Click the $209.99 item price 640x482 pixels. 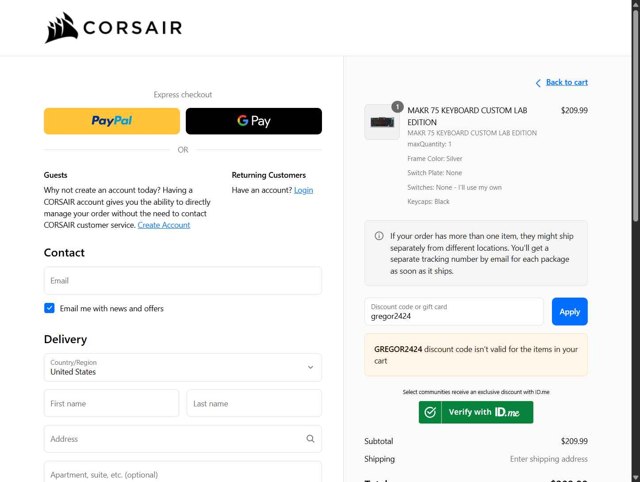point(574,110)
